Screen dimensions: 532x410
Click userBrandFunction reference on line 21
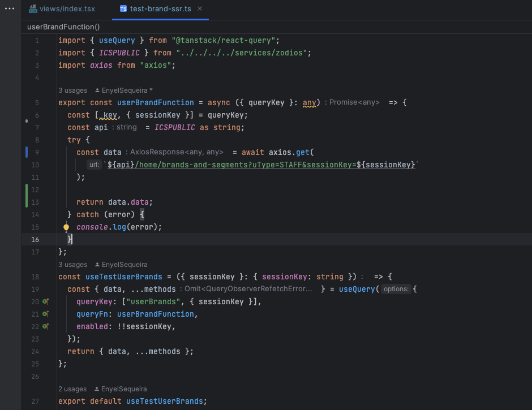pyautogui.click(x=156, y=314)
